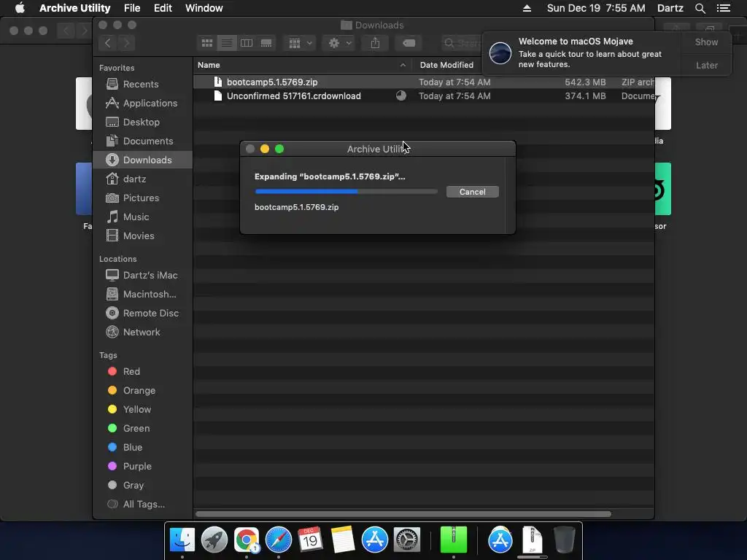Viewport: 747px width, 560px height.
Task: Dismiss notification with Later
Action: pyautogui.click(x=706, y=65)
